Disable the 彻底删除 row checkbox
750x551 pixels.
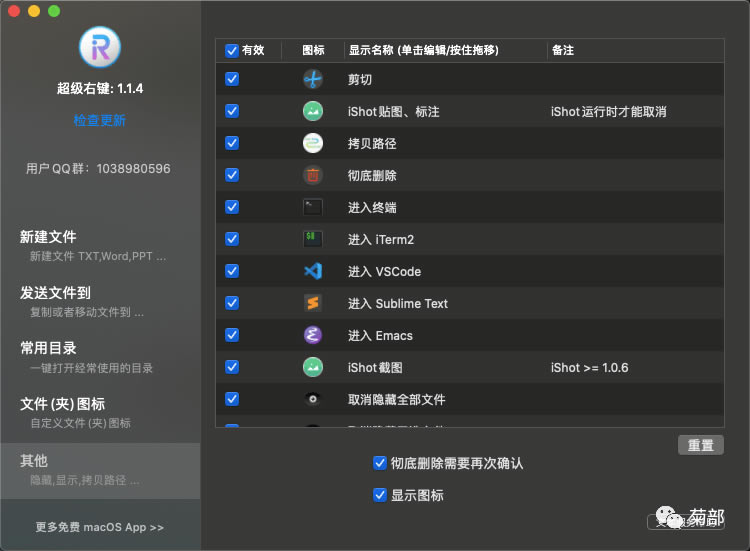(232, 176)
